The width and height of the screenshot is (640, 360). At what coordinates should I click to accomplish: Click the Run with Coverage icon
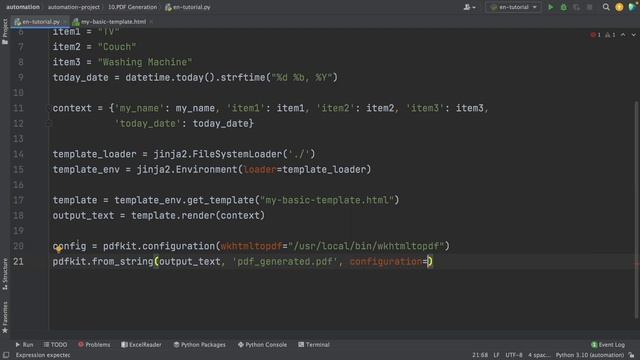point(576,7)
